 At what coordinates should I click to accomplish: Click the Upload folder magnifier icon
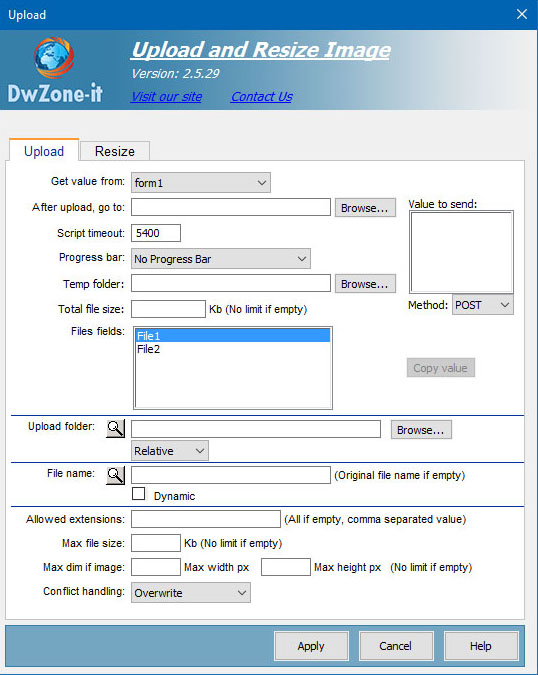click(x=115, y=428)
